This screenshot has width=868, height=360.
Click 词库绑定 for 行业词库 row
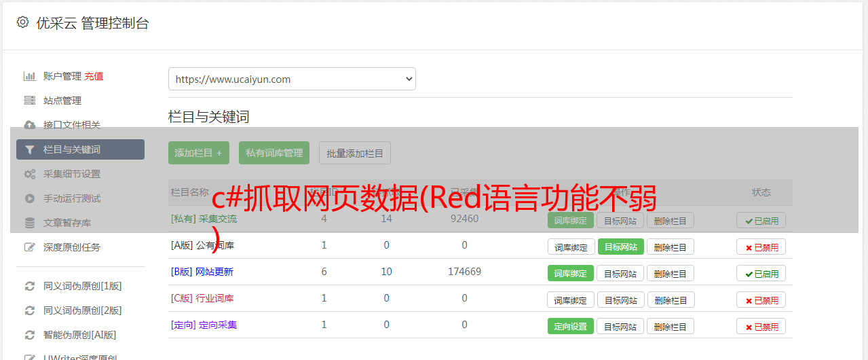[571, 300]
